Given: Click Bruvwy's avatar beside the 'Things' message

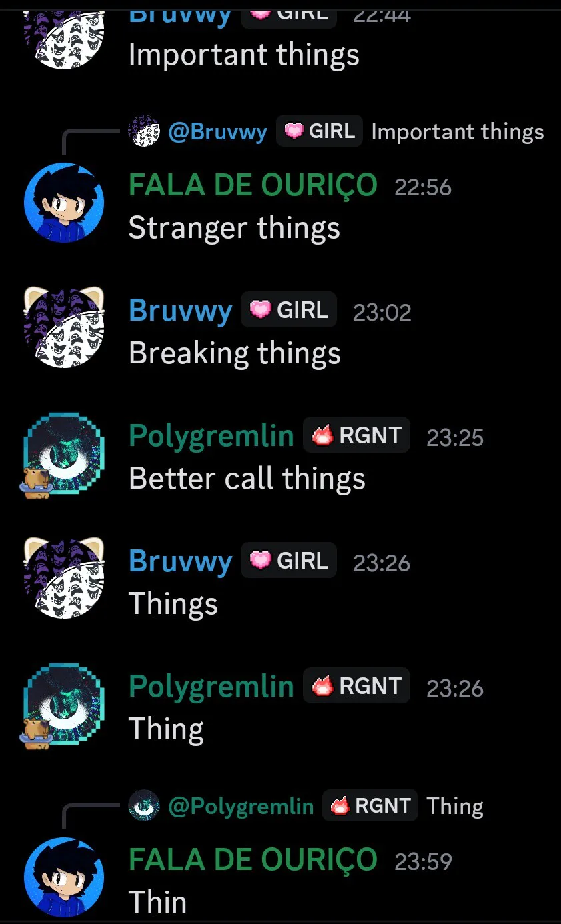Looking at the screenshot, I should tap(64, 579).
